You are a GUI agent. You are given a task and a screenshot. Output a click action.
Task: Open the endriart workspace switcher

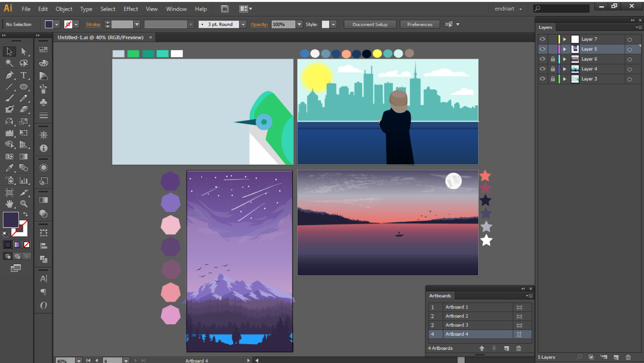pyautogui.click(x=508, y=9)
